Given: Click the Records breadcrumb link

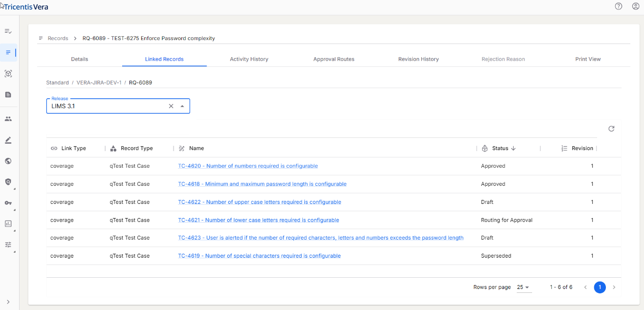Looking at the screenshot, I should pos(58,38).
